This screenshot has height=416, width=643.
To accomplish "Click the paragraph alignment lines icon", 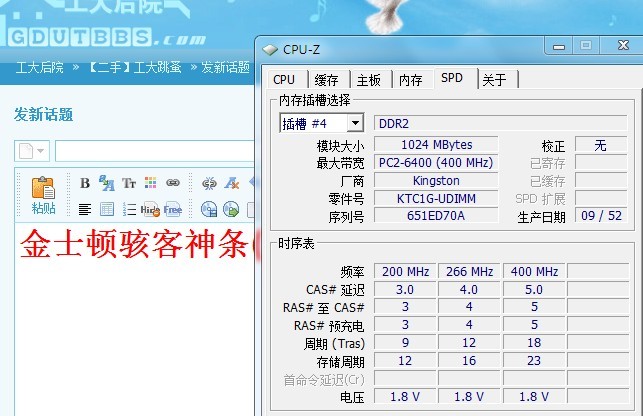I will pos(85,209).
